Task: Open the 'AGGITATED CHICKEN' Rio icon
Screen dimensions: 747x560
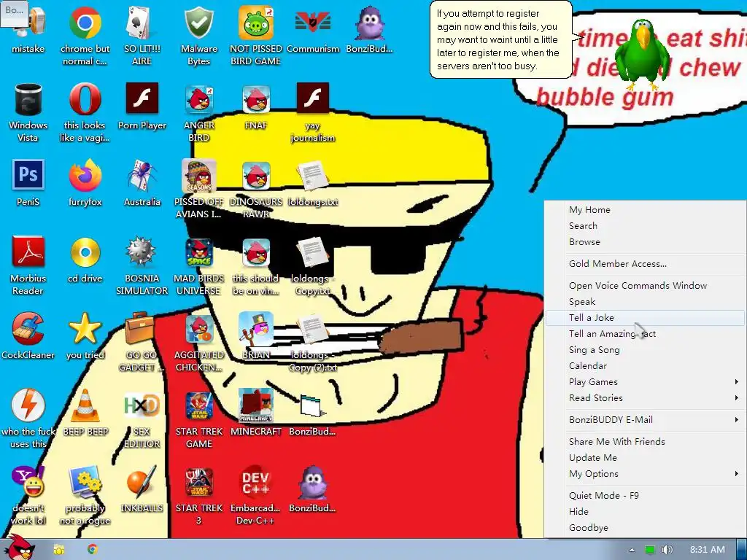Action: point(198,329)
